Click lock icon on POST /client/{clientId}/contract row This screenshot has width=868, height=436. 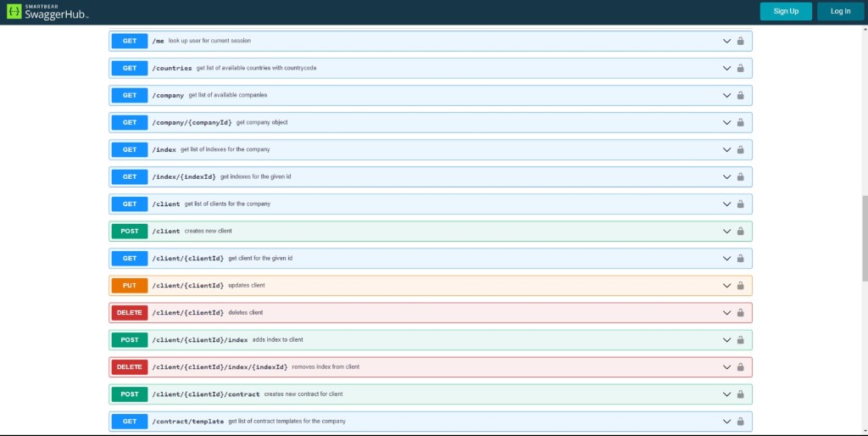point(740,394)
